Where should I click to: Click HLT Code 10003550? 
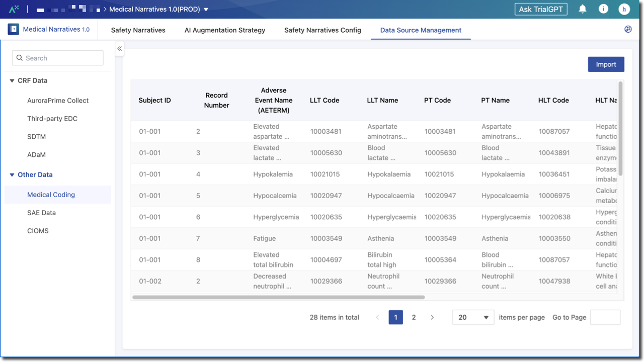point(554,238)
